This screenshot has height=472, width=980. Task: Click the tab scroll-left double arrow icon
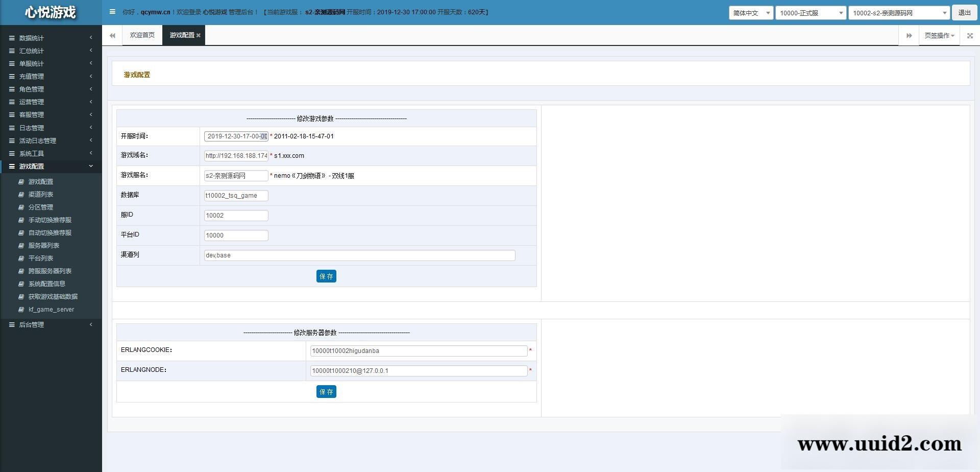point(112,35)
